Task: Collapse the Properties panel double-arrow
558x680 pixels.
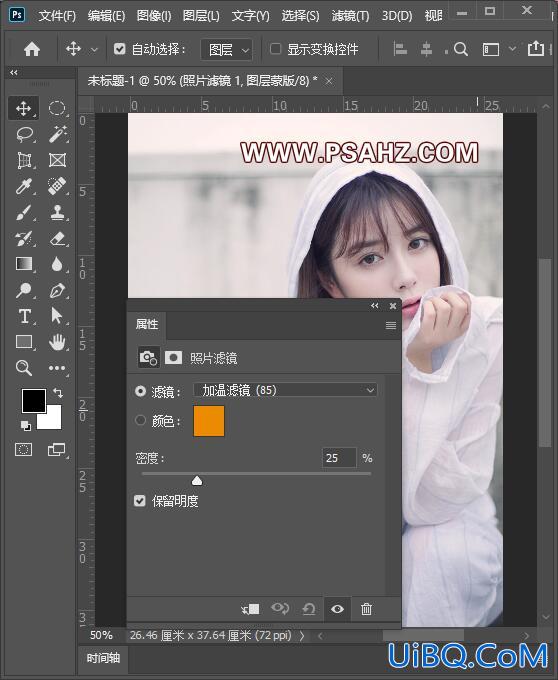Action: [x=375, y=306]
